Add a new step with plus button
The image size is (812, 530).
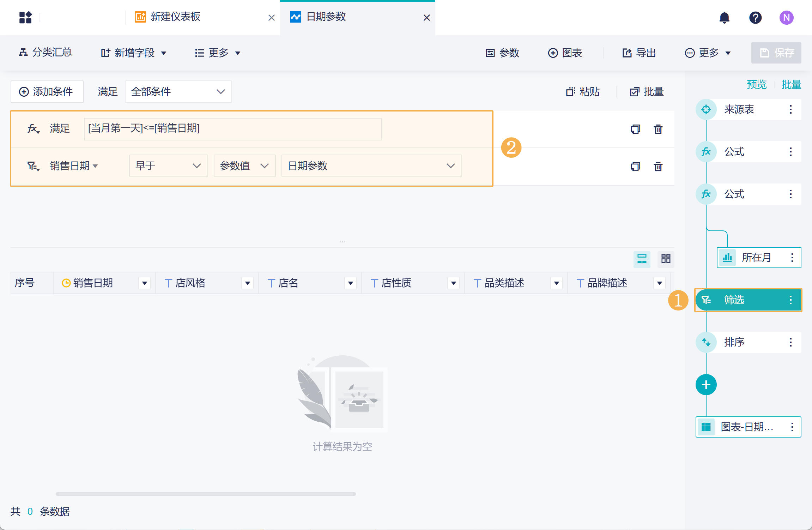click(706, 385)
